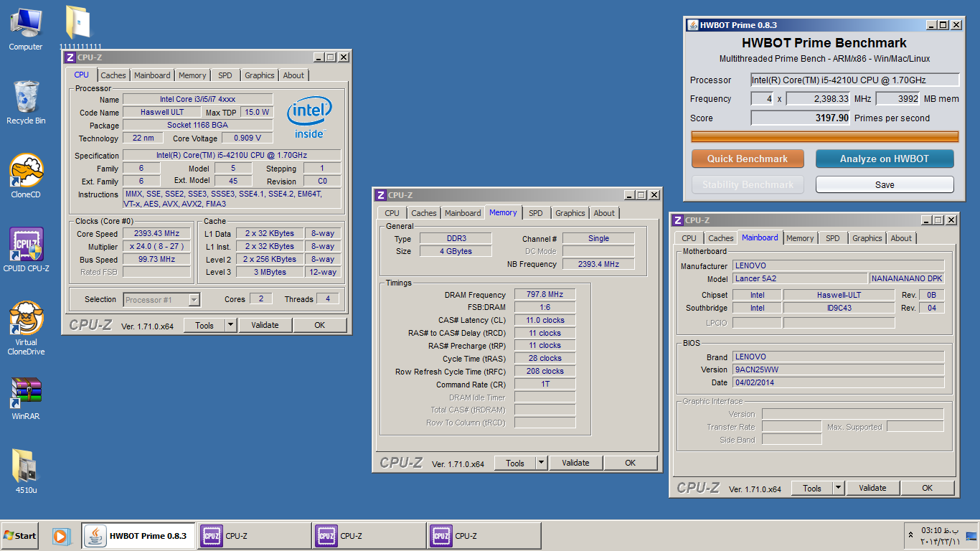Click the show desktop tray icon
Image resolution: width=980 pixels, height=551 pixels.
coord(971,536)
